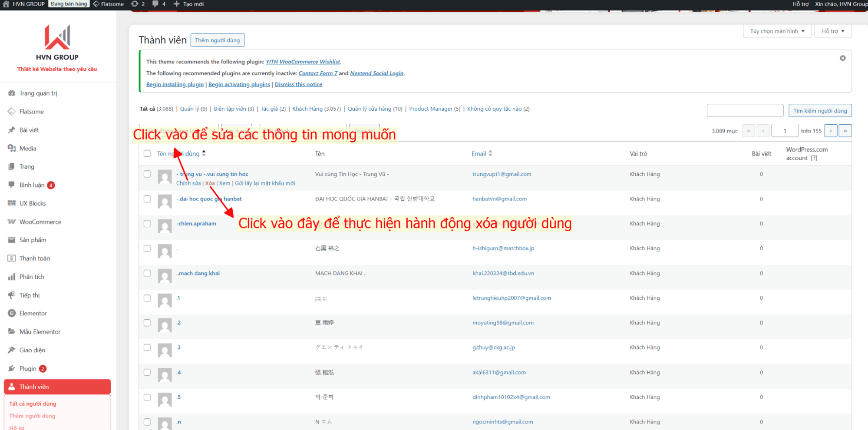868x430 pixels.
Task: Expand the Tùy chọn màn hình dropdown
Action: tap(777, 31)
